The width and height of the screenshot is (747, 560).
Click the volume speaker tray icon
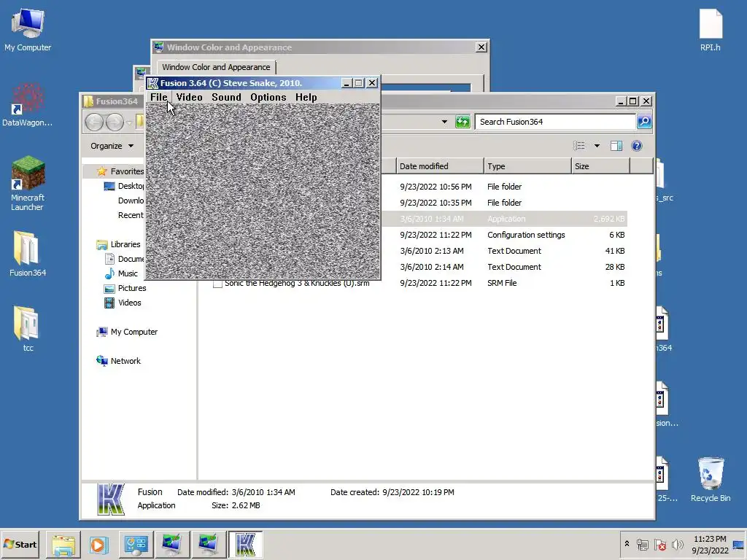[x=677, y=544]
